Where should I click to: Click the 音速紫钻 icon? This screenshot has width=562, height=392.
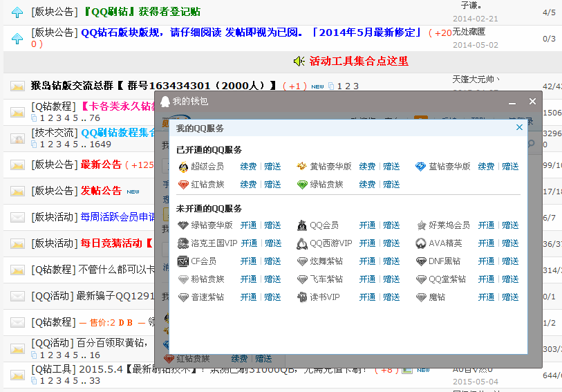pyautogui.click(x=183, y=297)
